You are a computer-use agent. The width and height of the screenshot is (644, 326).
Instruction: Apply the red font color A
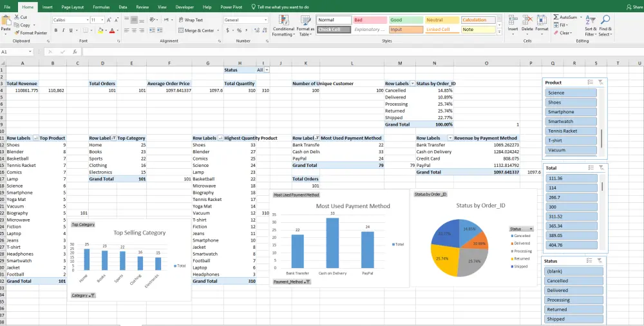click(111, 30)
